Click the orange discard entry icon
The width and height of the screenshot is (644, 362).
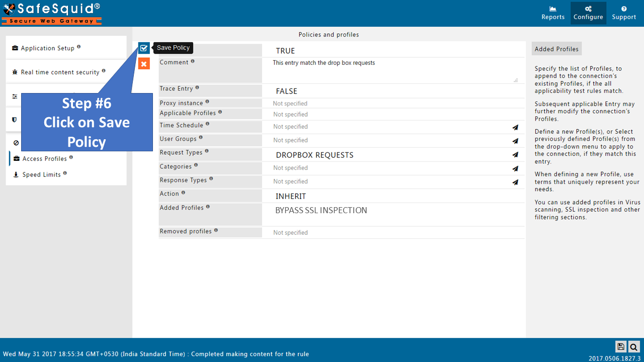144,63
